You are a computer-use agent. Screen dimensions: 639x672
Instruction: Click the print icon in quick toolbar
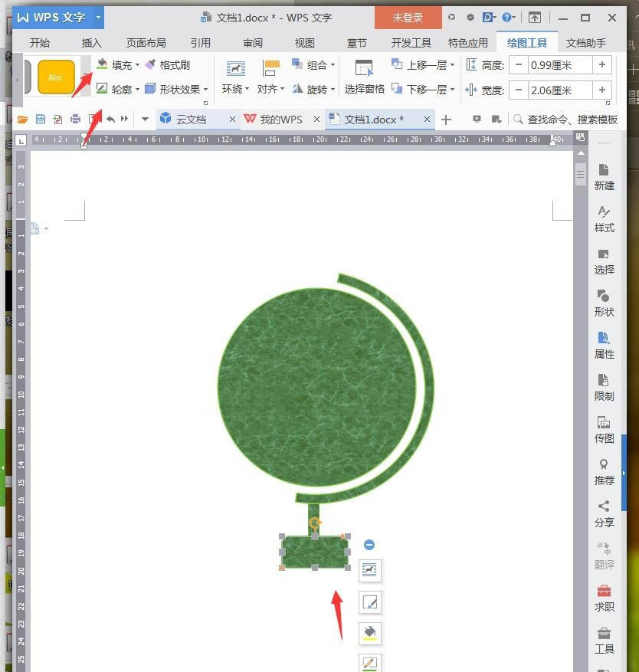(75, 119)
